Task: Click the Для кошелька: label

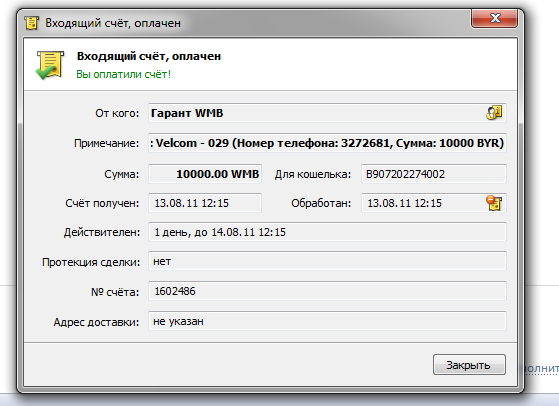Action: point(313,174)
